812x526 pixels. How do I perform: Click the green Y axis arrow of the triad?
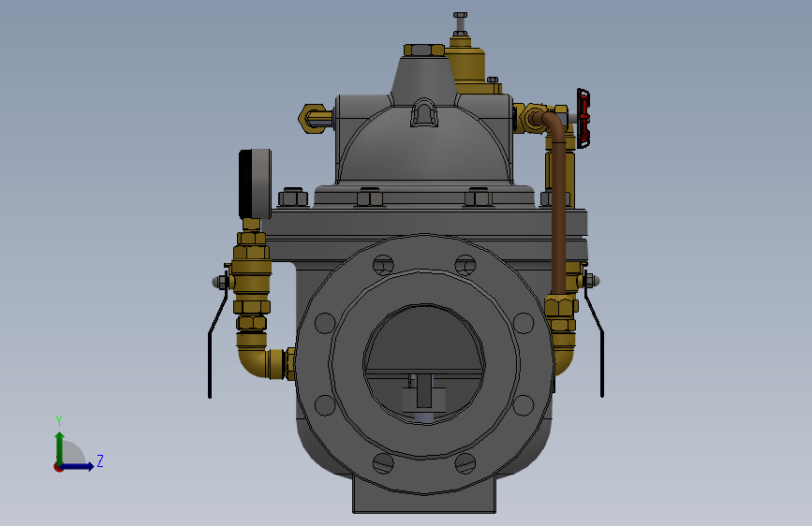coord(60,447)
